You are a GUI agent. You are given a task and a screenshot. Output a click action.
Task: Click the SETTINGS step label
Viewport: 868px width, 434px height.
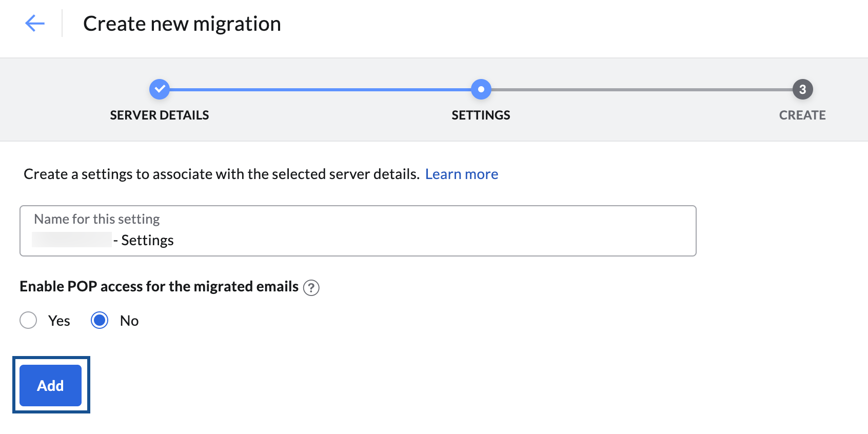click(481, 115)
